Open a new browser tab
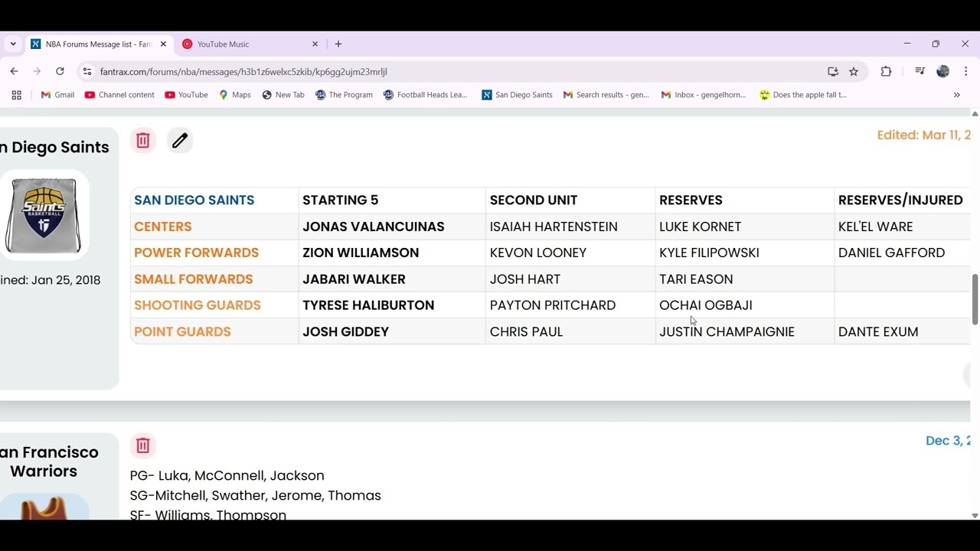The width and height of the screenshot is (980, 551). point(338,44)
